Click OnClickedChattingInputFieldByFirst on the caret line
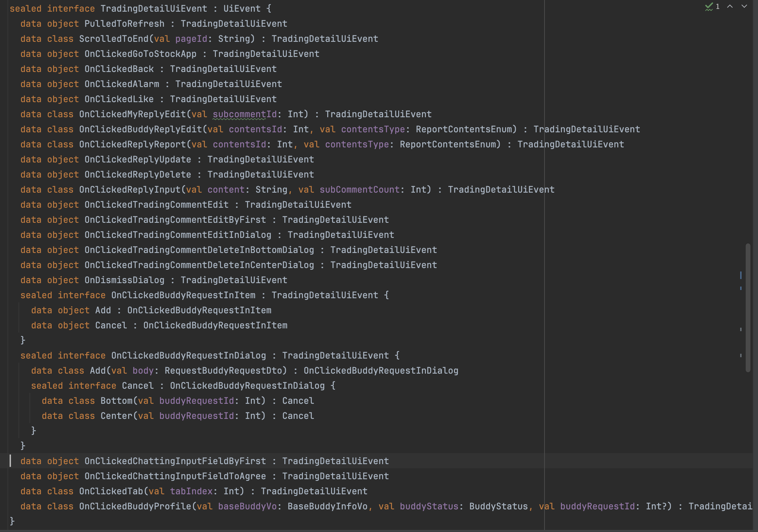Viewport: 758px width, 532px height. [175, 461]
